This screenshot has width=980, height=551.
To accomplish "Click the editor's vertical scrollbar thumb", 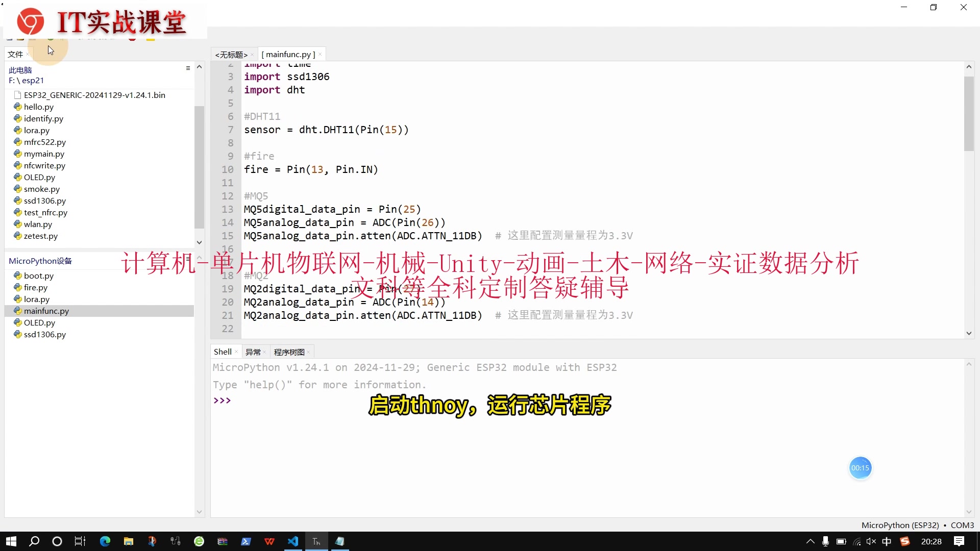I will pyautogui.click(x=969, y=113).
